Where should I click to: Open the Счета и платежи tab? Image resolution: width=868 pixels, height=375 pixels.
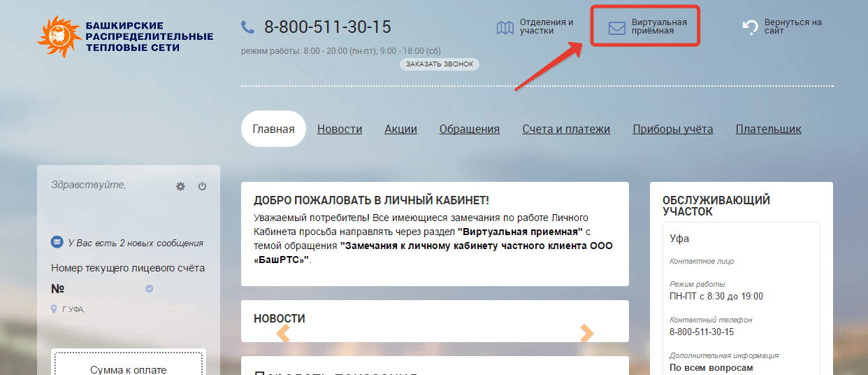[566, 129]
